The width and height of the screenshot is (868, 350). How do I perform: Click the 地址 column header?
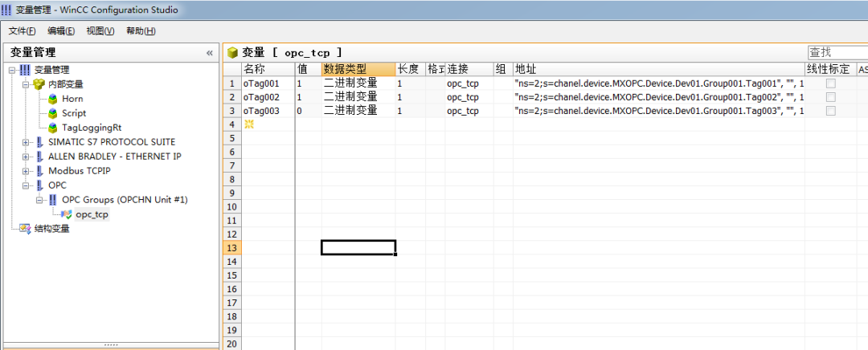[x=658, y=69]
